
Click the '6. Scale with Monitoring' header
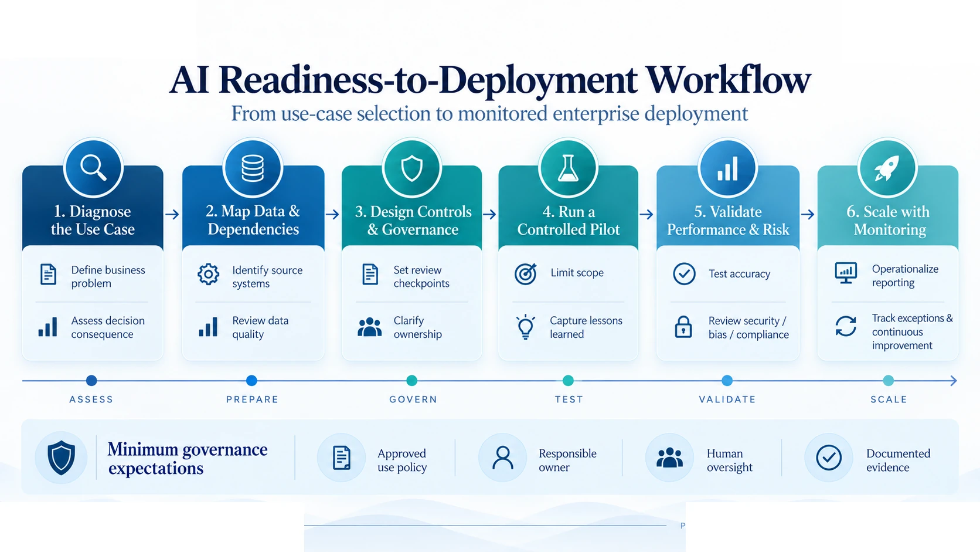pos(889,220)
